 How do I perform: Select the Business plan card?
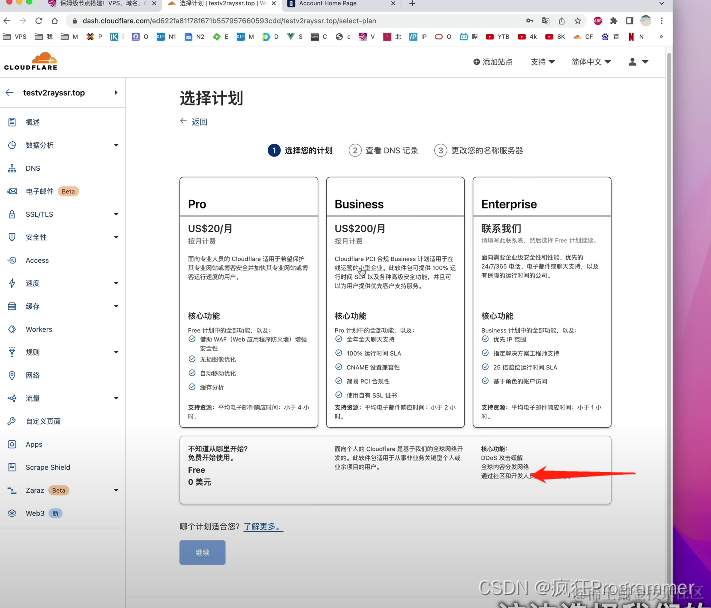[395, 302]
